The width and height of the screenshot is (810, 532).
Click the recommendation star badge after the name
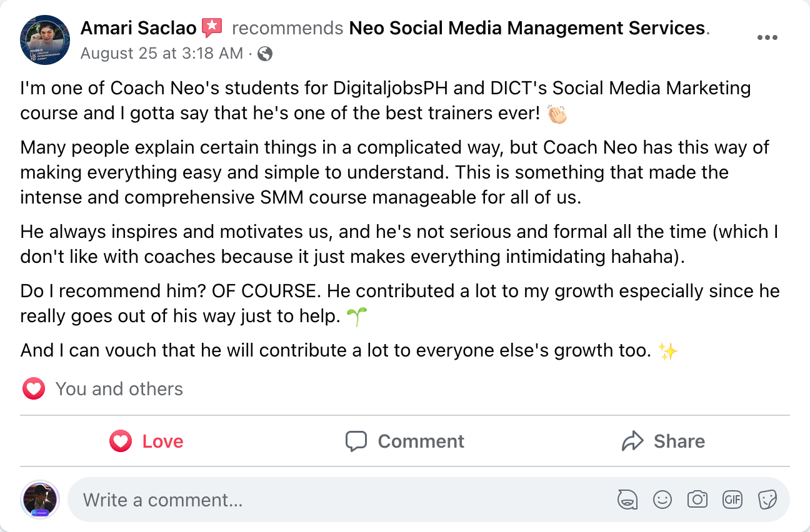coord(212,28)
